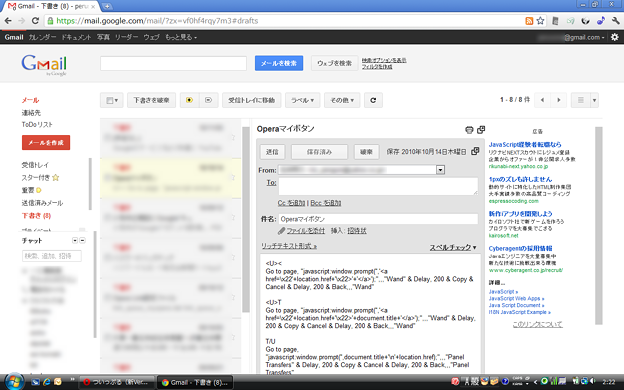Open chat options dropdown arrow

coord(75,240)
